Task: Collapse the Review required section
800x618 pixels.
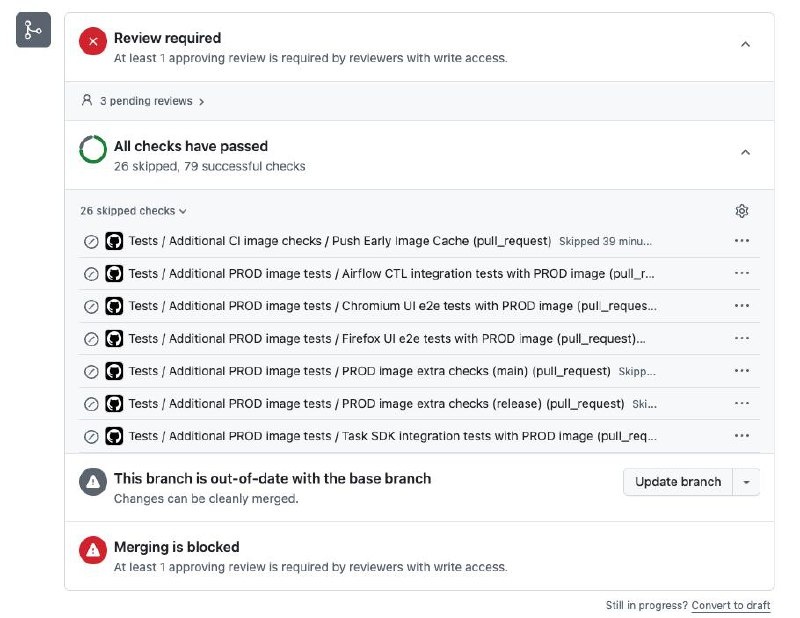Action: click(745, 44)
